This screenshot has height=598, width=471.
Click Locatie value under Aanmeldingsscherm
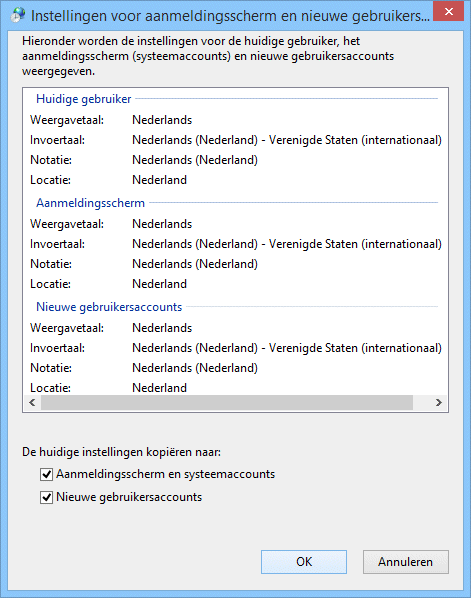click(x=159, y=284)
